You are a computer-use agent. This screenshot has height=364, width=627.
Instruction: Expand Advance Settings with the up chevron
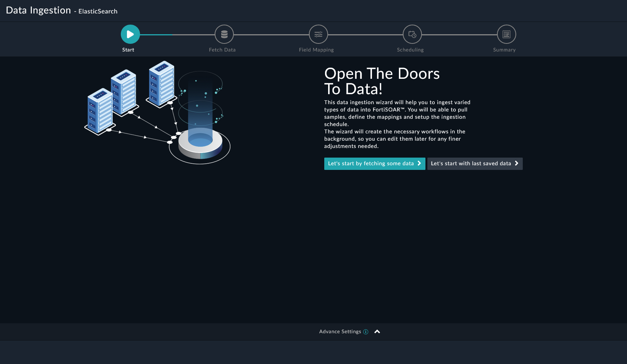(377, 332)
